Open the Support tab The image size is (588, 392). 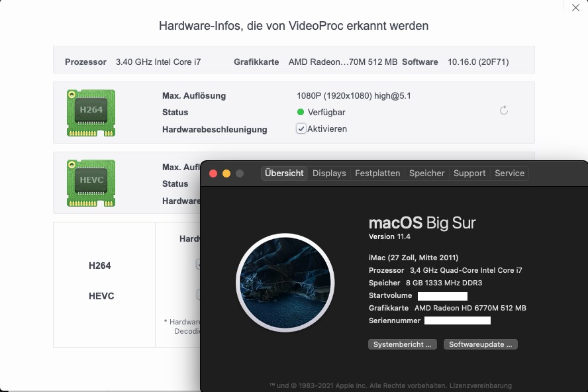coord(469,173)
